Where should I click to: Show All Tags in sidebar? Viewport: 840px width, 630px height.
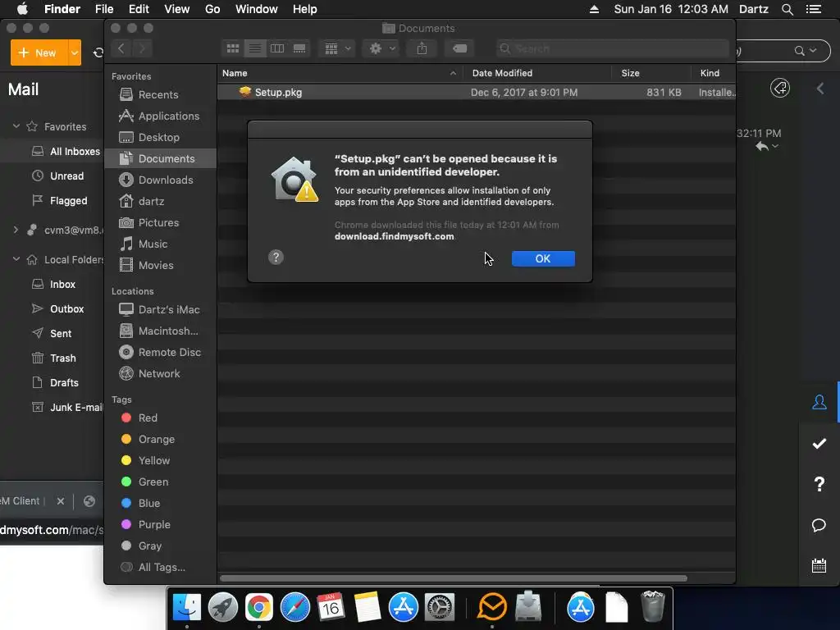[x=162, y=568]
